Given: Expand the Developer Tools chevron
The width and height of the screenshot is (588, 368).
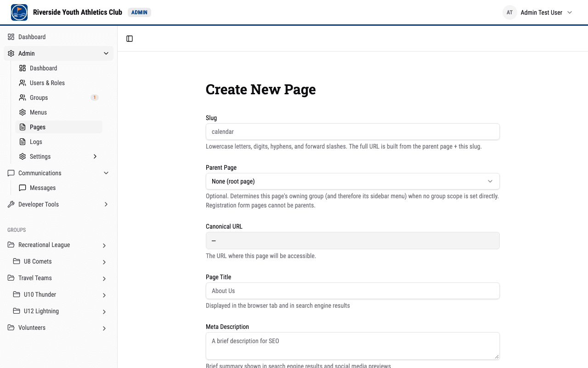Looking at the screenshot, I should pos(106,204).
